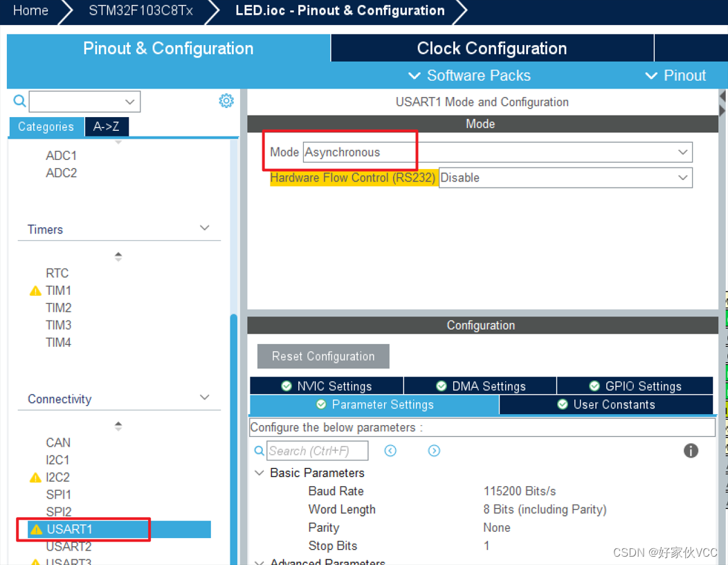Go to next search result arrow

(x=434, y=450)
